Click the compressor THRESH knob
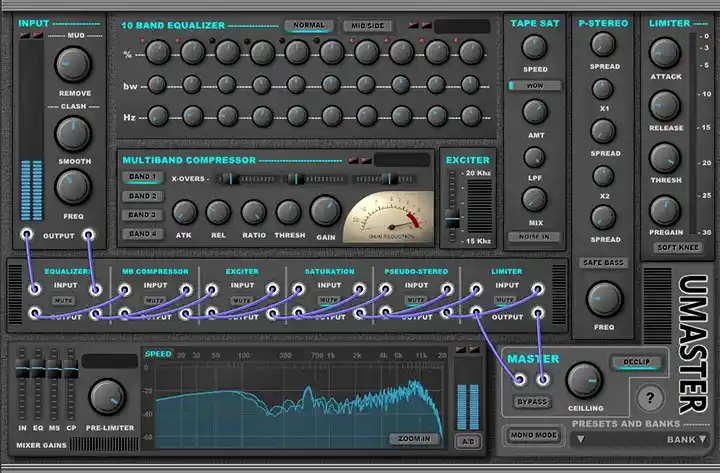The height and width of the screenshot is (473, 720). point(288,213)
